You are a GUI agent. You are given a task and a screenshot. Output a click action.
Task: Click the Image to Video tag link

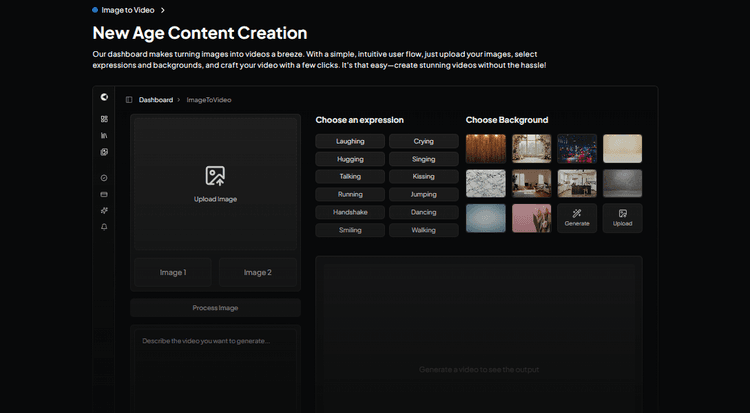pos(128,10)
